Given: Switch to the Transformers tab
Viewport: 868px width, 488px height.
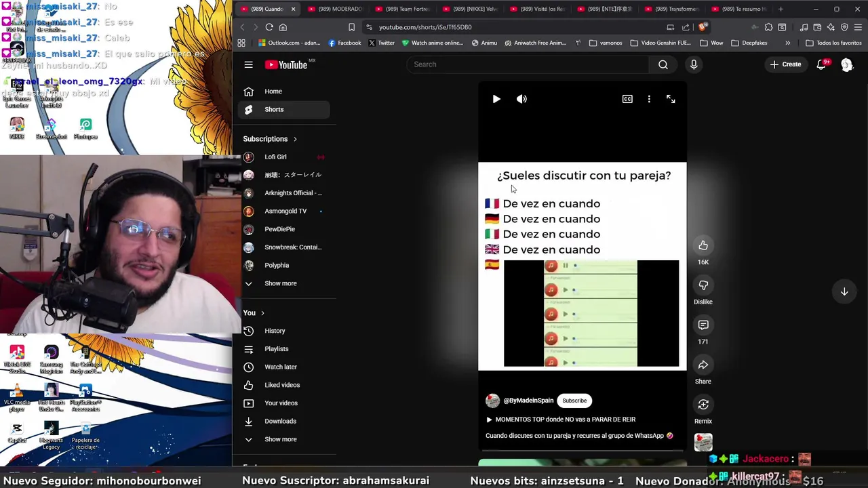Looking at the screenshot, I should (x=672, y=9).
